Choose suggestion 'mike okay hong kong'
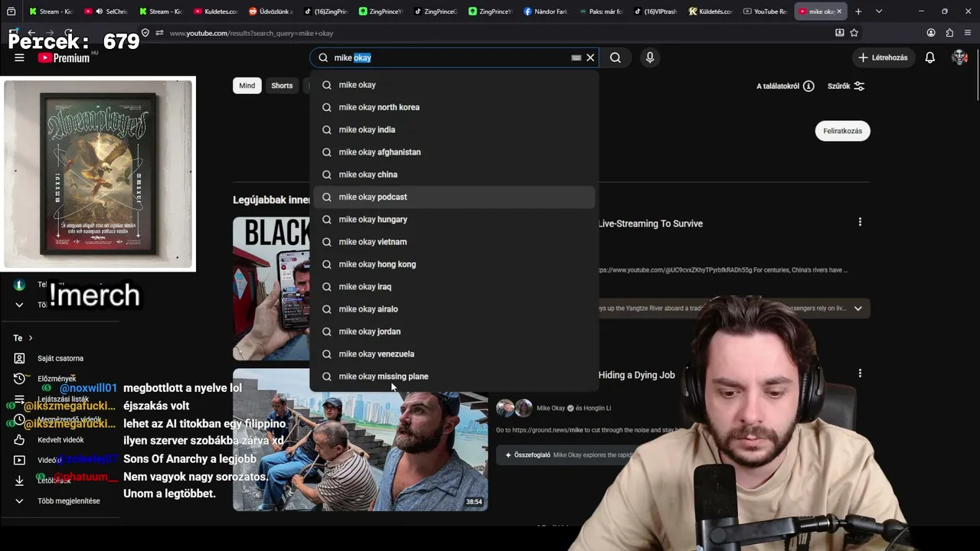The height and width of the screenshot is (551, 980). [x=454, y=264]
